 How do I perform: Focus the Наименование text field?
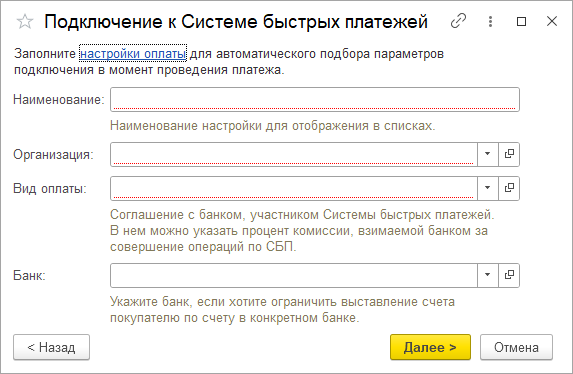(315, 99)
